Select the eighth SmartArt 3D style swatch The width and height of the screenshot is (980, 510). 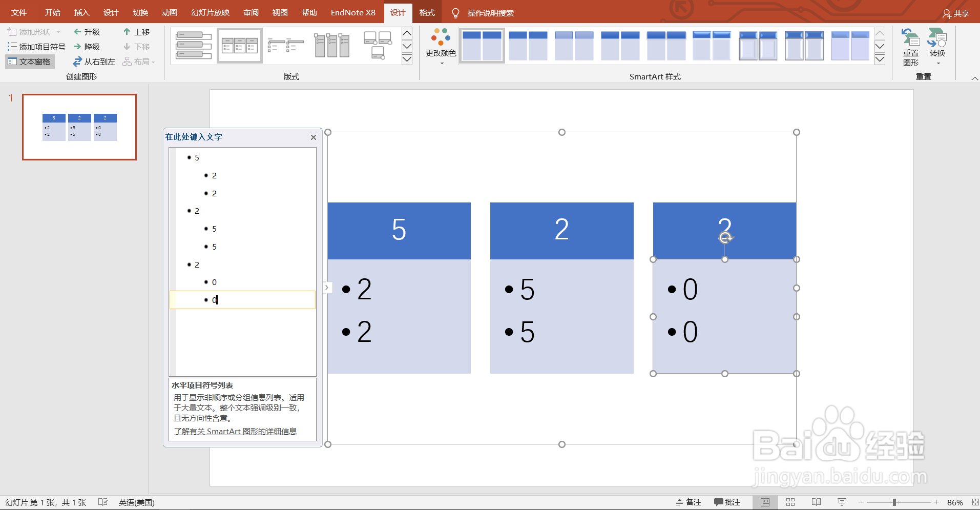[x=804, y=46]
